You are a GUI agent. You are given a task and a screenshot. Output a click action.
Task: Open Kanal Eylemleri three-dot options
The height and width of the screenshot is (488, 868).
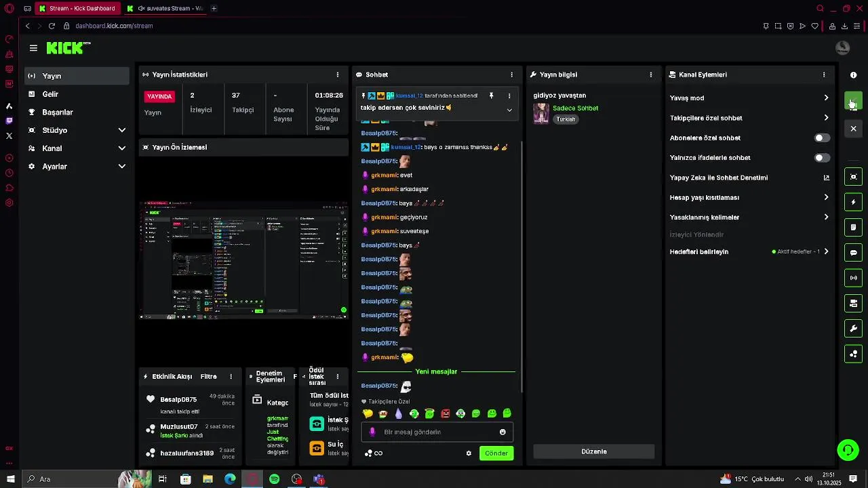(824, 75)
